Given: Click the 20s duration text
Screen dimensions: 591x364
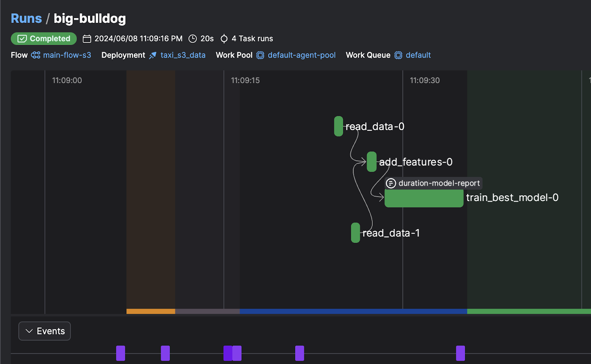Looking at the screenshot, I should 207,39.
